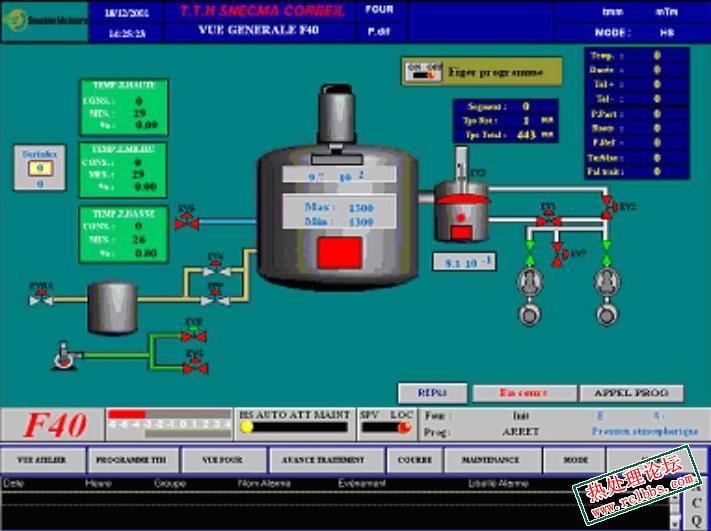This screenshot has height=531, width=711.
Task: Toggle the ON/OFF switch for Figer programme
Action: click(x=424, y=72)
